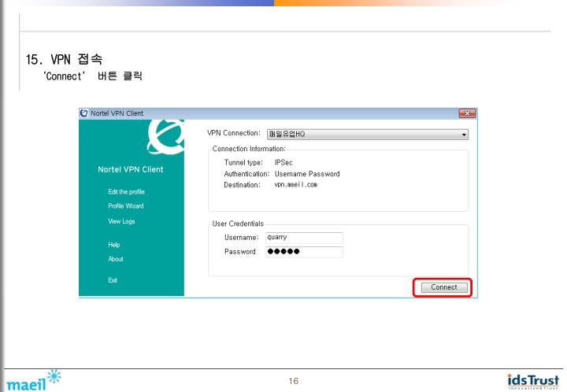
Task: Click the Nortel globe logo
Action: point(165,137)
